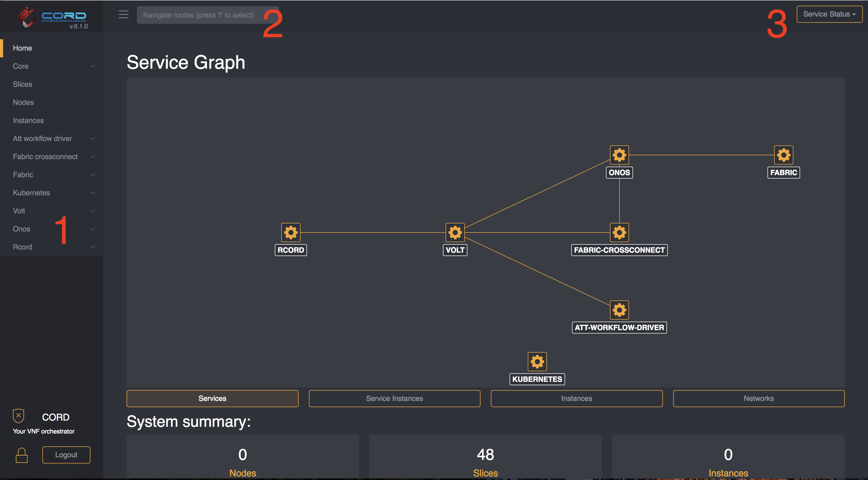Select the FABRIC service gear node
This screenshot has height=480, width=868.
(x=784, y=155)
